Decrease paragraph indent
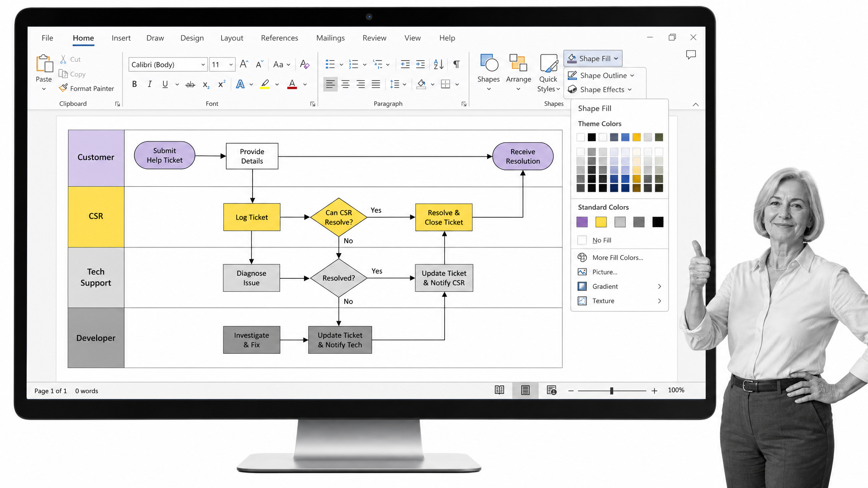The image size is (868, 488). click(x=405, y=64)
